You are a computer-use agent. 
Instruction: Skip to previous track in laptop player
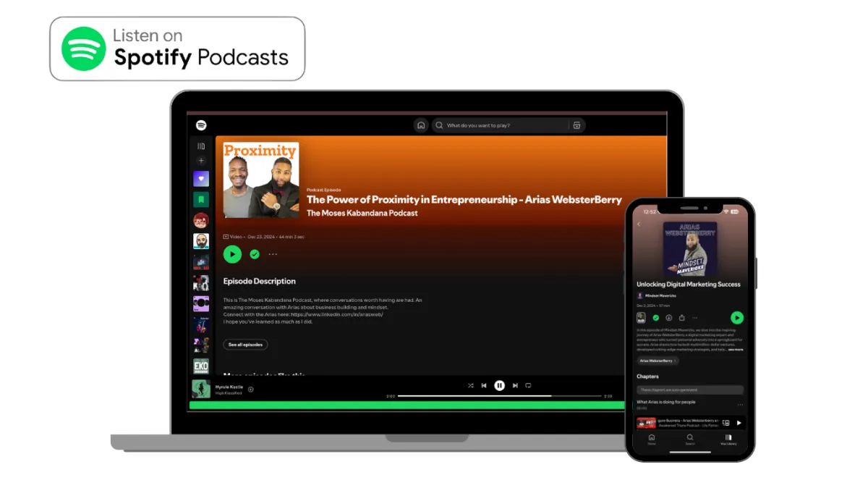(484, 386)
